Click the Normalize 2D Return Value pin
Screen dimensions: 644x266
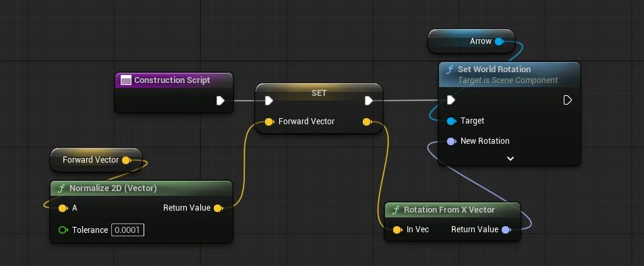point(218,208)
